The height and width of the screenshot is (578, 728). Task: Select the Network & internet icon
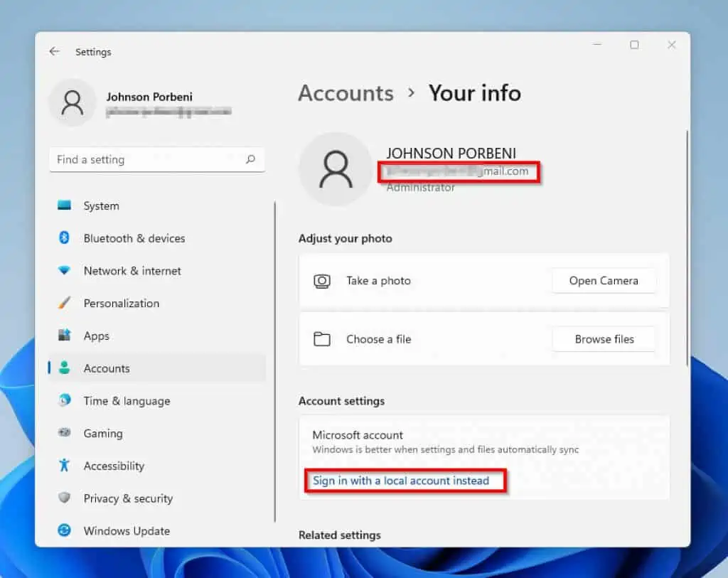65,271
